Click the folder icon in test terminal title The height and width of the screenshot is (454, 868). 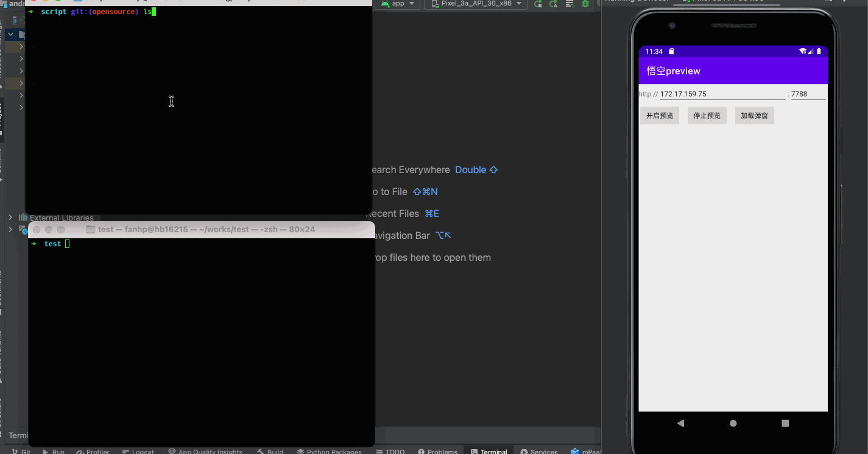91,229
